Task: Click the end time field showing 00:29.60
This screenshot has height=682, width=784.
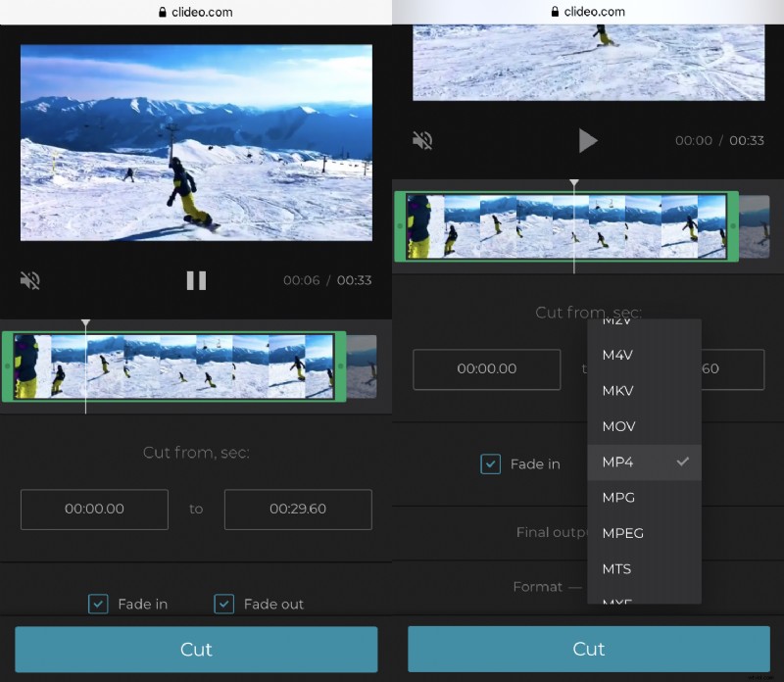Action: coord(298,510)
